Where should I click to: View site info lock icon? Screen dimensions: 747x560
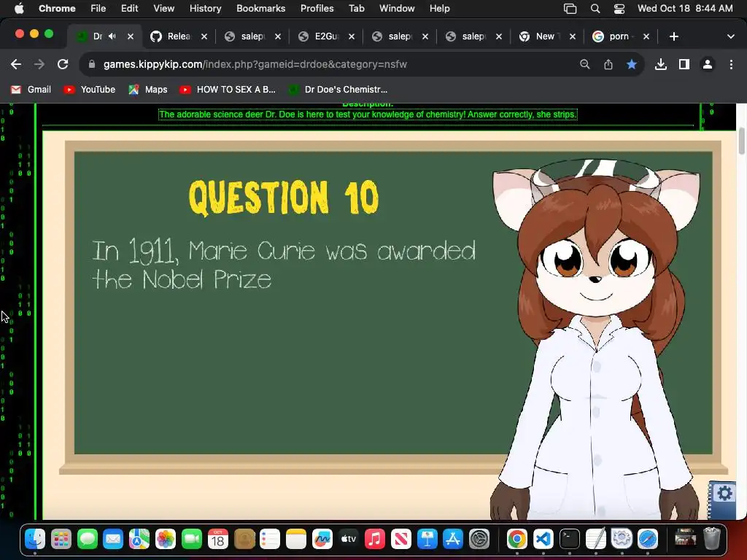[92, 64]
